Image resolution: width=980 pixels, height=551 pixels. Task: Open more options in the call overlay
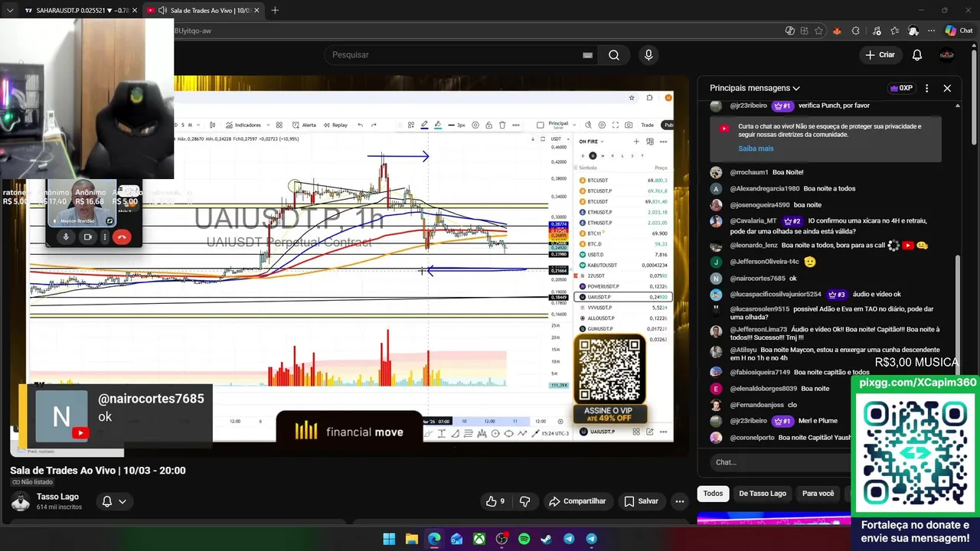105,237
